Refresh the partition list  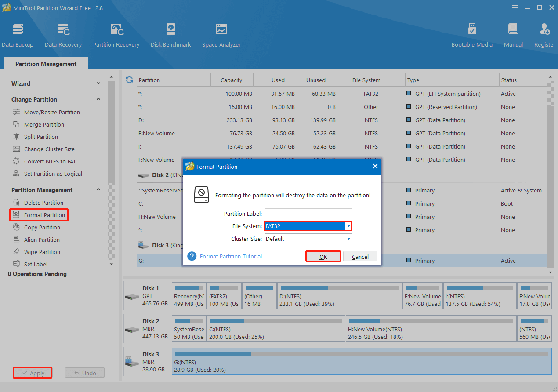point(129,80)
